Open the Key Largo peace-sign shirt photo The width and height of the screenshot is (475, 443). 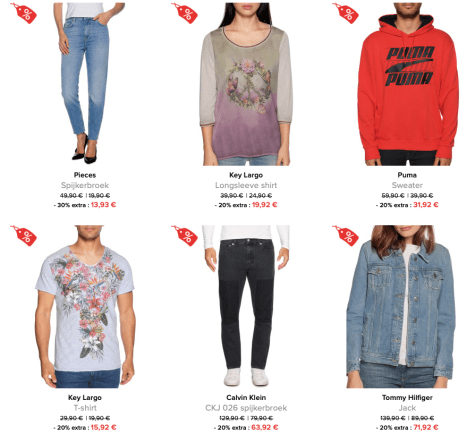pyautogui.click(x=246, y=84)
